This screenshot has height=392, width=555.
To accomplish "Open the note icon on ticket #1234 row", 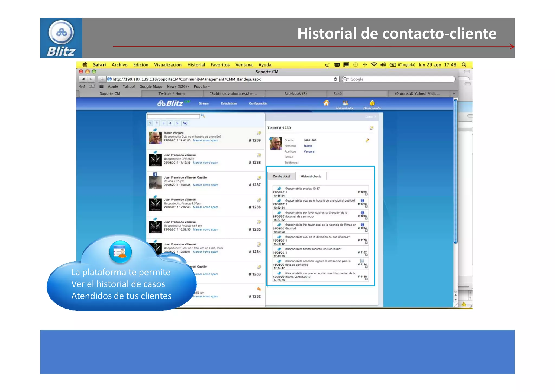I will tap(259, 244).
